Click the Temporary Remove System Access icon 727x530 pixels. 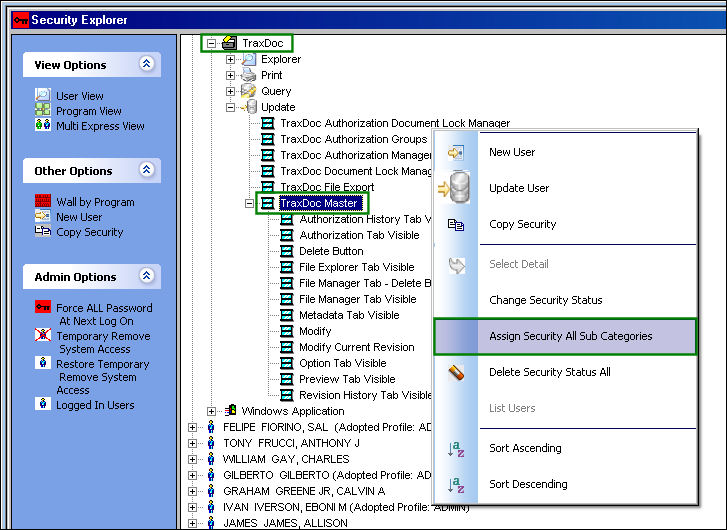coord(43,335)
